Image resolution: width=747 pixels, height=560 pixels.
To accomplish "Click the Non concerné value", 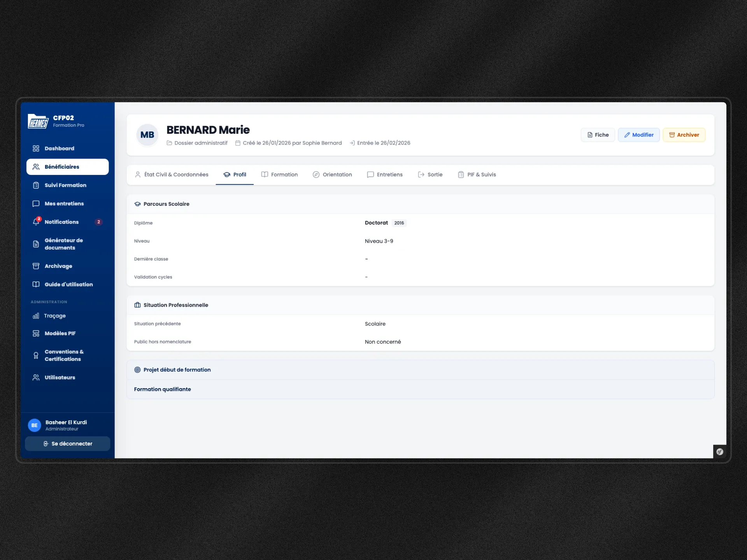I will (x=383, y=342).
